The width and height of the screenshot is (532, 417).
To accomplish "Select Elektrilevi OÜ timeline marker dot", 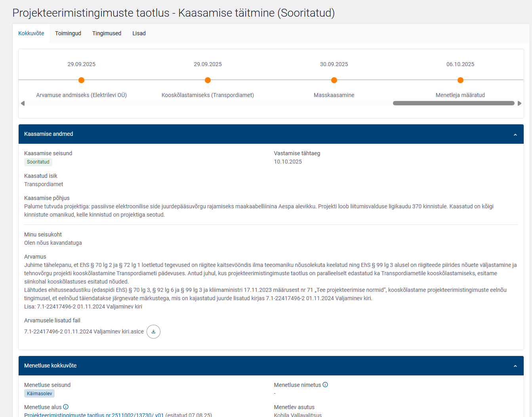I will pos(82,80).
